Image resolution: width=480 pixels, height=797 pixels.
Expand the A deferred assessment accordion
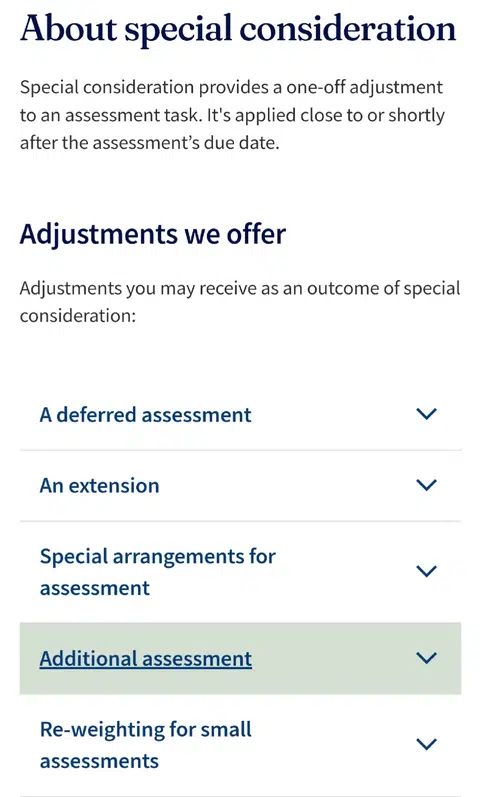tap(240, 415)
